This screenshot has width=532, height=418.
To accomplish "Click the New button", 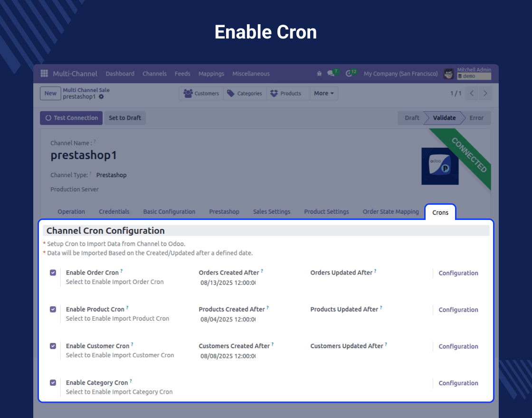I will tap(50, 93).
